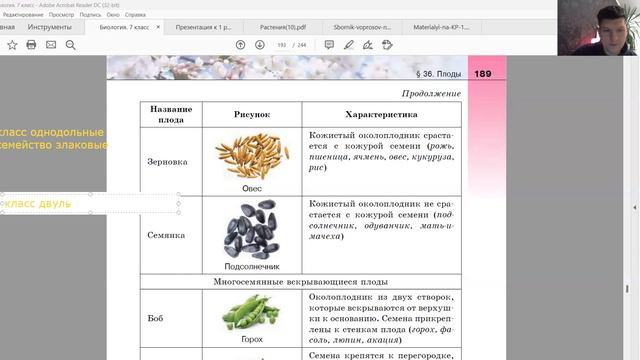Viewport: 640px width, 360px height.
Task: Select the highlighter pen tool
Action: pos(349,45)
